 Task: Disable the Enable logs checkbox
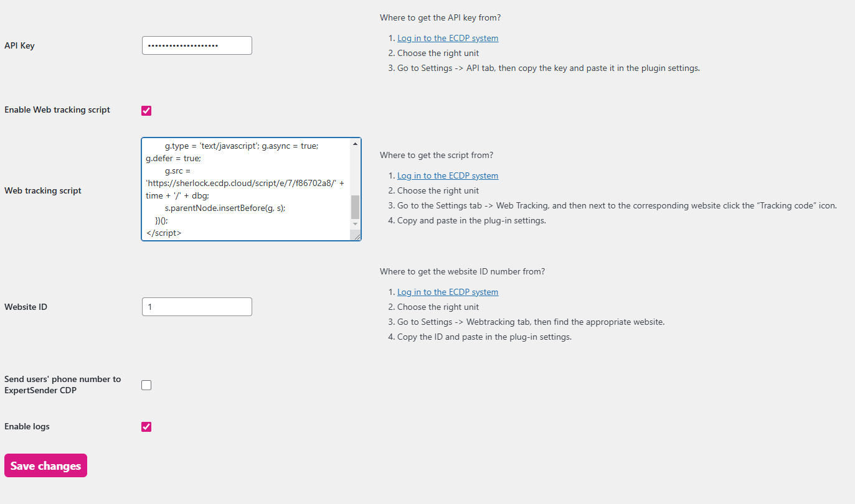click(x=146, y=426)
